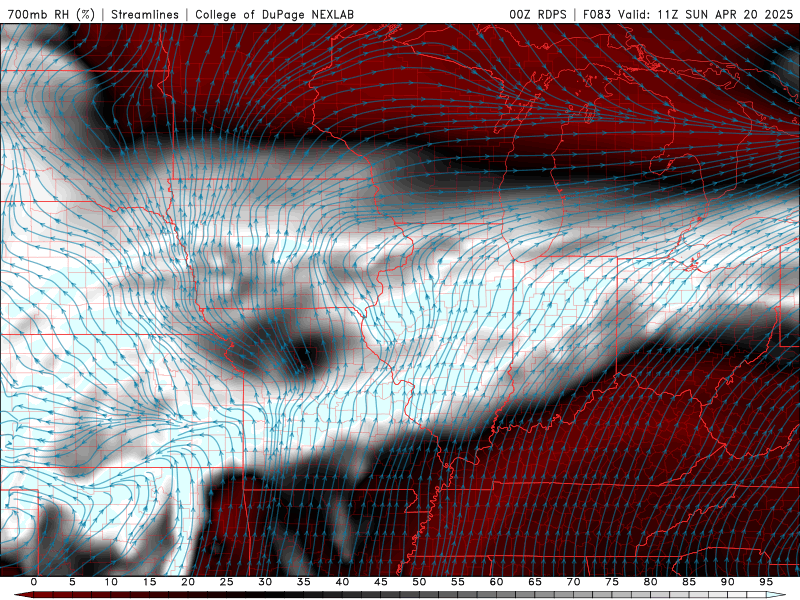Select the "00Z RDPS" model run label
The height and width of the screenshot is (600, 800).
[x=538, y=14]
